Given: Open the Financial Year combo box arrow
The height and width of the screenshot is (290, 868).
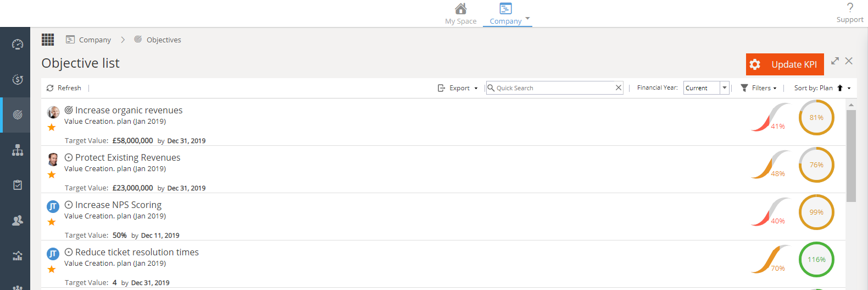Looking at the screenshot, I should pyautogui.click(x=725, y=88).
